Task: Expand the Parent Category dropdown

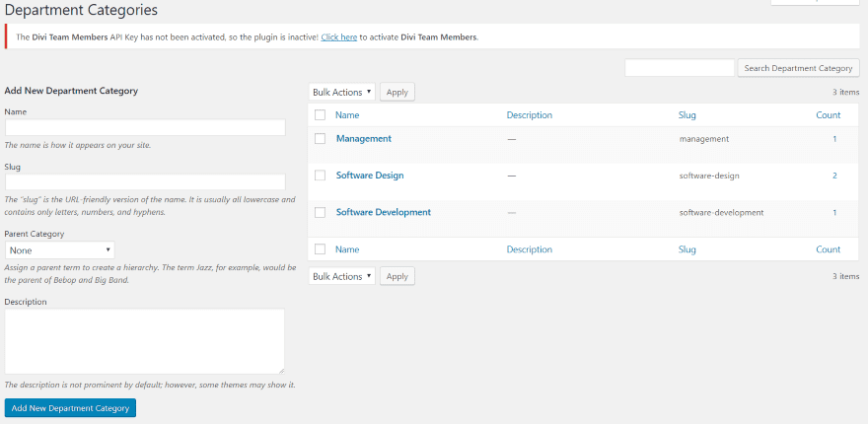Action: coord(60,250)
